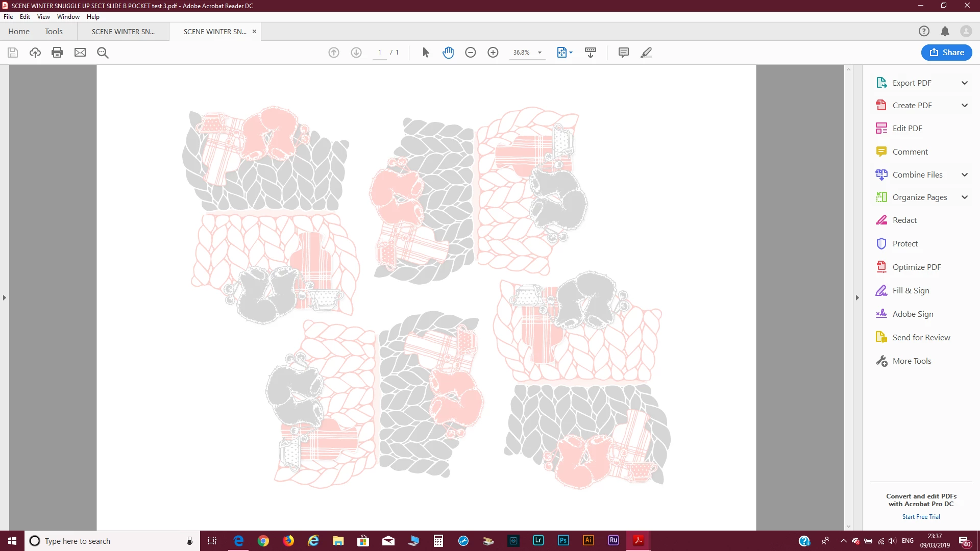Image resolution: width=980 pixels, height=551 pixels.
Task: Click the page number input field
Action: (380, 53)
